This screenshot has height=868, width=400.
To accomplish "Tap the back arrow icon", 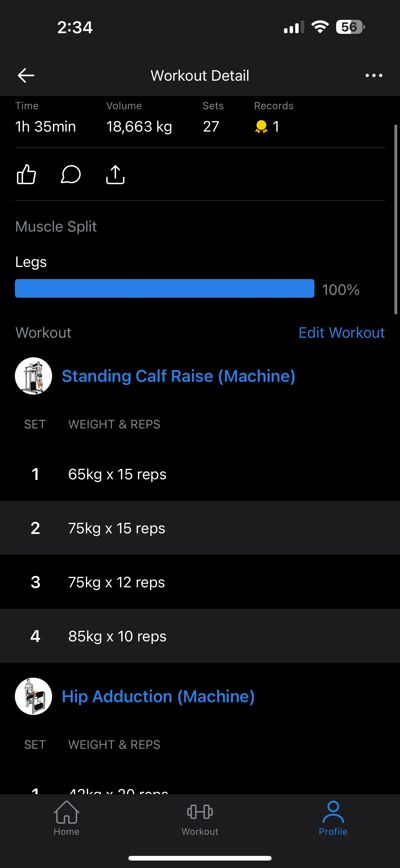I will 26,75.
